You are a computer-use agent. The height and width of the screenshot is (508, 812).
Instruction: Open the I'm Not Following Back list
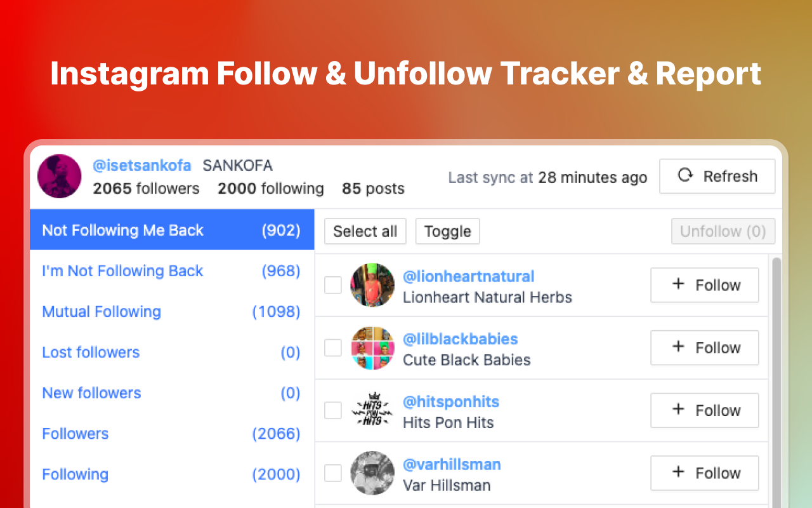tap(122, 271)
